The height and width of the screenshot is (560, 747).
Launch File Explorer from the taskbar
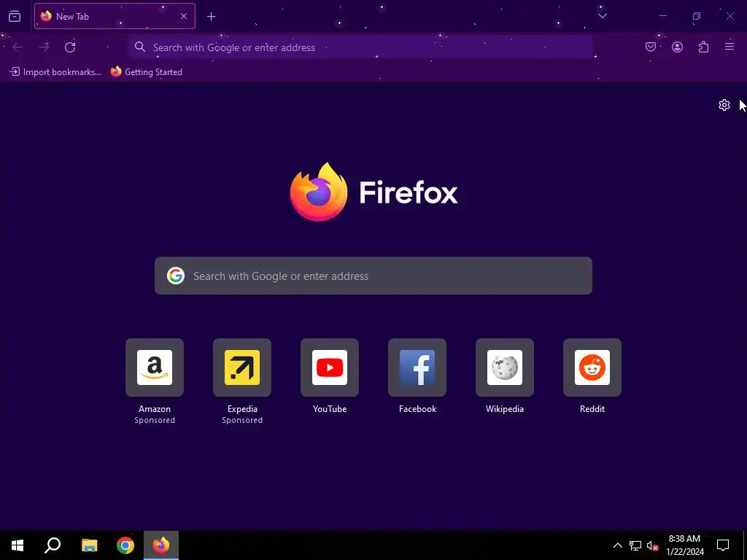(89, 545)
